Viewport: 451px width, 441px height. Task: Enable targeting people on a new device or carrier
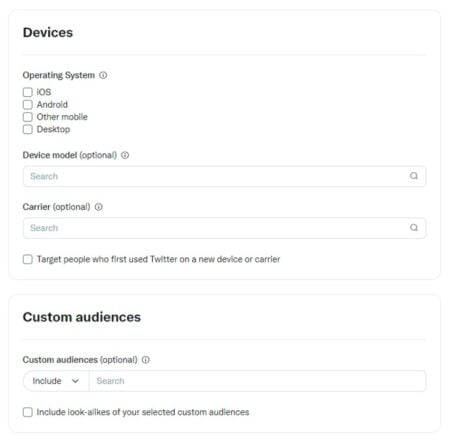point(28,259)
